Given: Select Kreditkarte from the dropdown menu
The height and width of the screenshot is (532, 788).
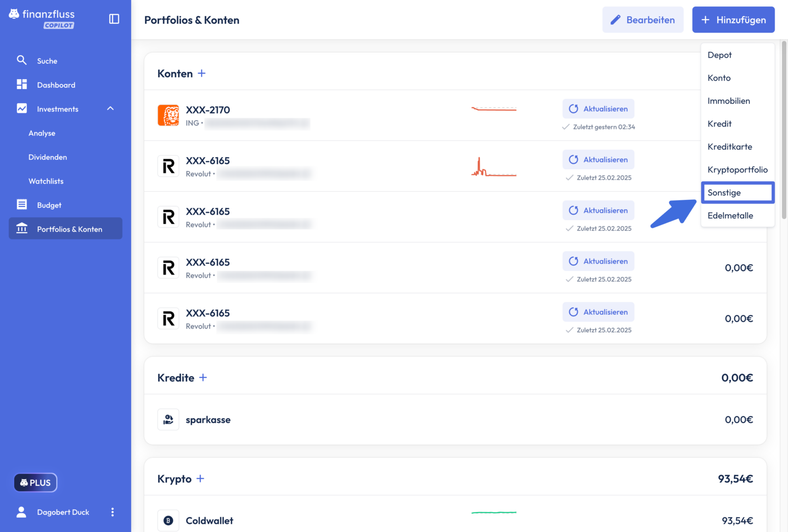Looking at the screenshot, I should click(738, 146).
